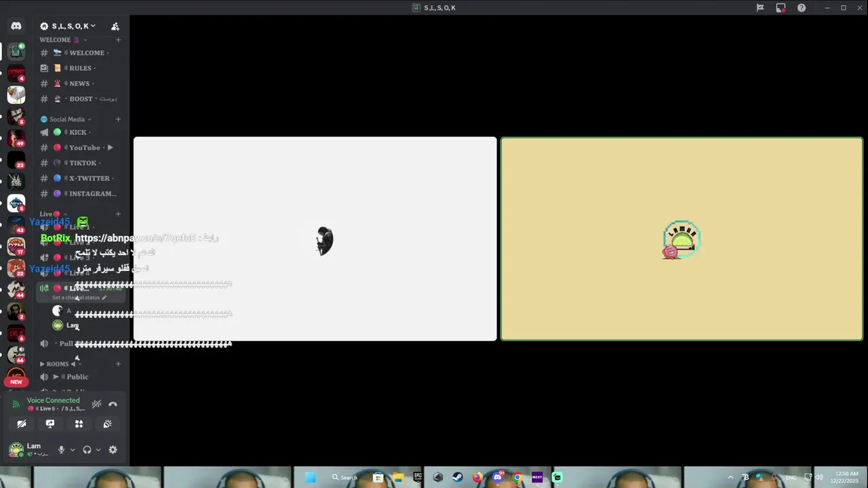
Task: Select the white video tile with dark avatar
Action: click(315, 239)
